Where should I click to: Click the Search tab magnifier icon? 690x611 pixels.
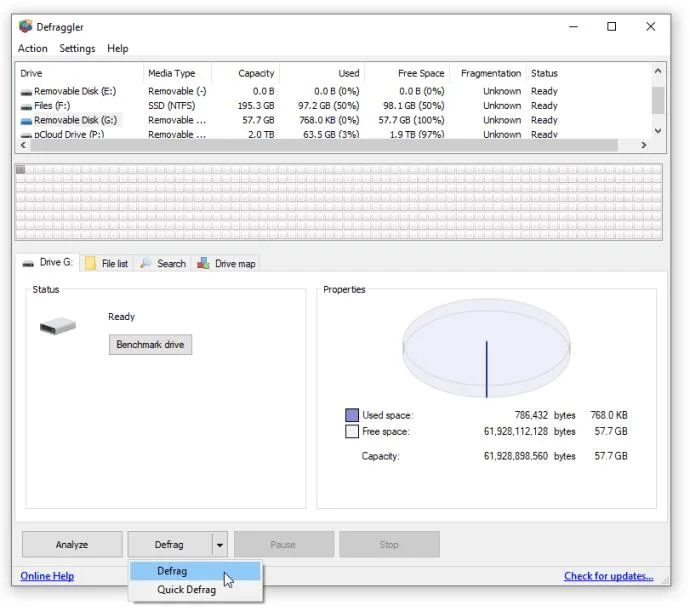click(x=146, y=263)
